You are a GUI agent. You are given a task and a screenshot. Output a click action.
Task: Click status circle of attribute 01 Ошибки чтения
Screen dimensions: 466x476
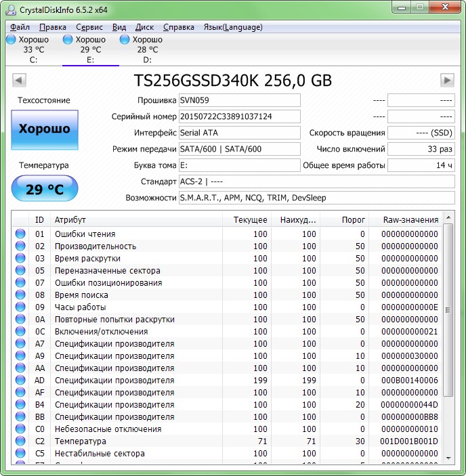[x=20, y=234]
